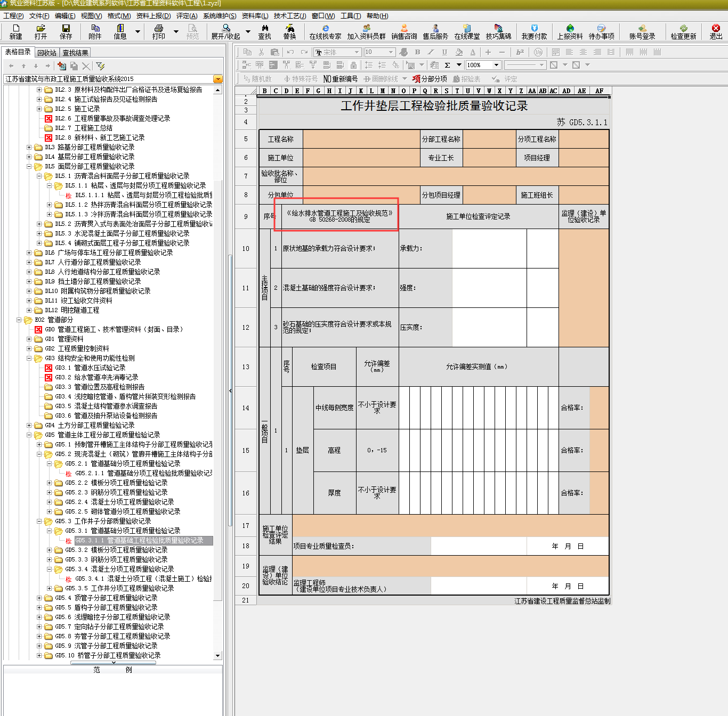Click the panel splitter collapse arrow
Viewport: 728px width, 716px height.
(230, 390)
